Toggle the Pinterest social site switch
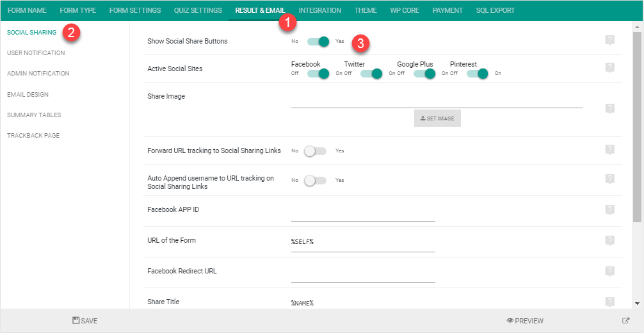Viewport: 644px width, 333px height. coord(478,74)
